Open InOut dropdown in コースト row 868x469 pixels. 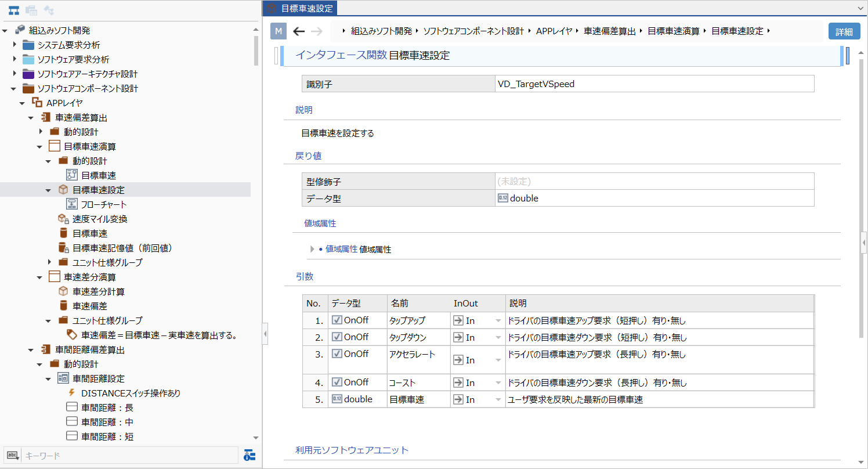point(497,383)
